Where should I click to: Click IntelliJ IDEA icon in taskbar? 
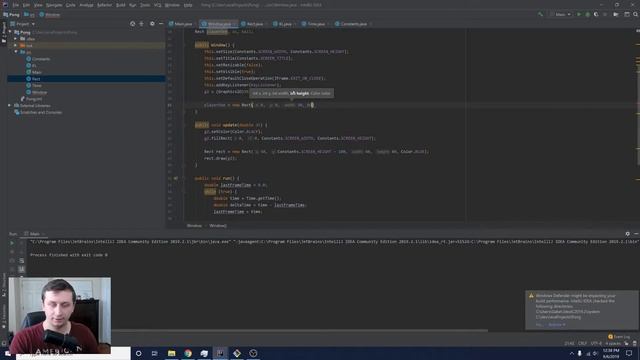[220, 353]
